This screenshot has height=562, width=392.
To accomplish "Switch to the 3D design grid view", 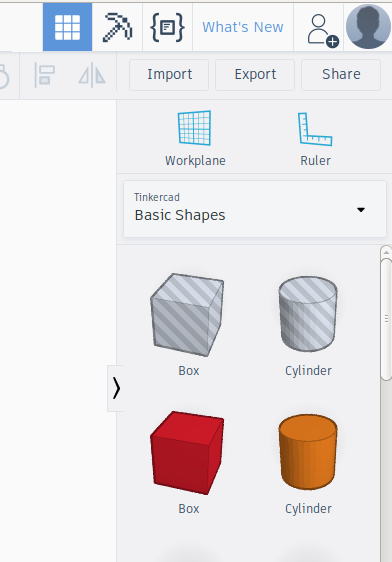I will click(x=67, y=27).
